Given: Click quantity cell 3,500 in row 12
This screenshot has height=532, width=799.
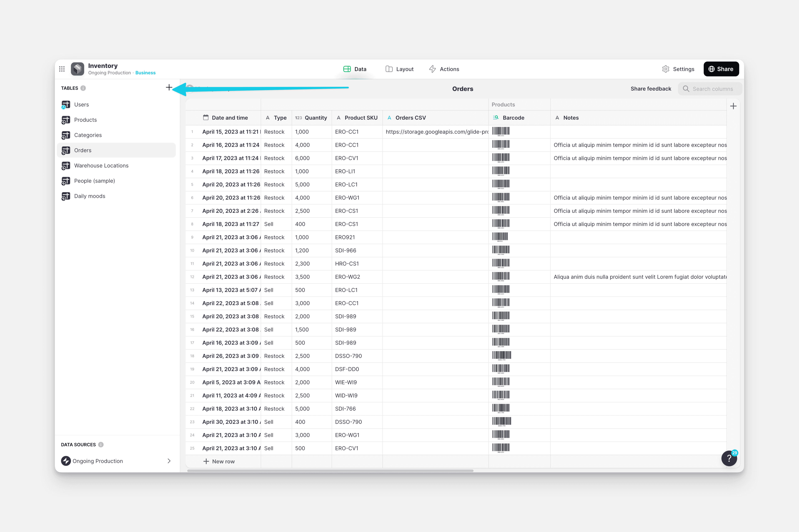Looking at the screenshot, I should coord(312,277).
